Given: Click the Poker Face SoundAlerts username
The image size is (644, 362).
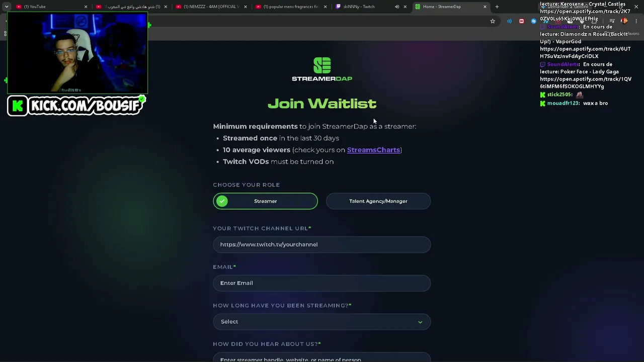Looking at the screenshot, I should 563,64.
